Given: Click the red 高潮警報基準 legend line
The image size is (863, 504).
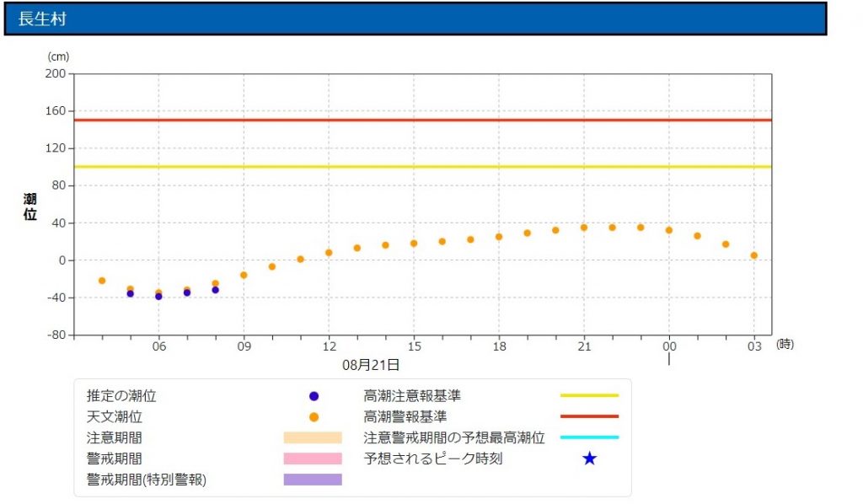Looking at the screenshot, I should pyautogui.click(x=589, y=416).
